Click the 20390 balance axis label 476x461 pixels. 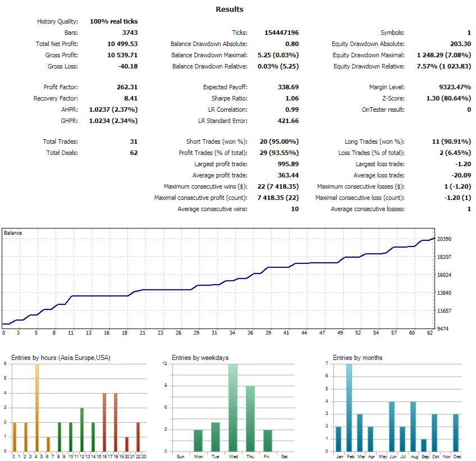coord(444,239)
